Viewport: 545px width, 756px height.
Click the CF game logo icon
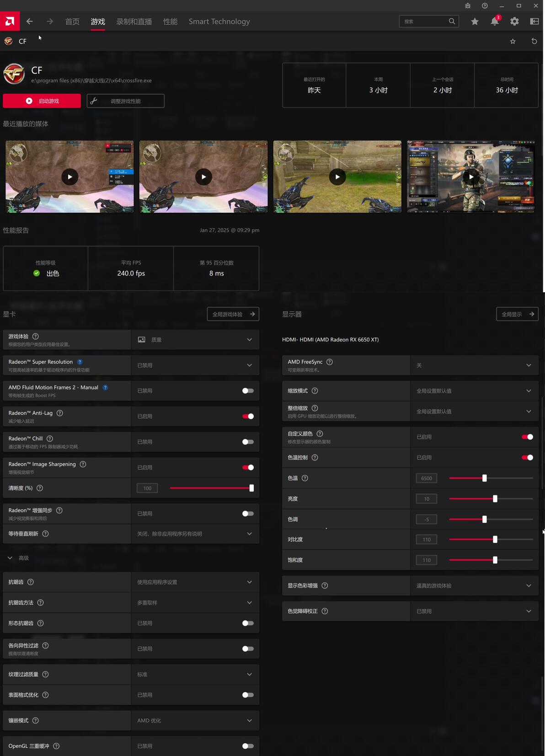pos(14,74)
